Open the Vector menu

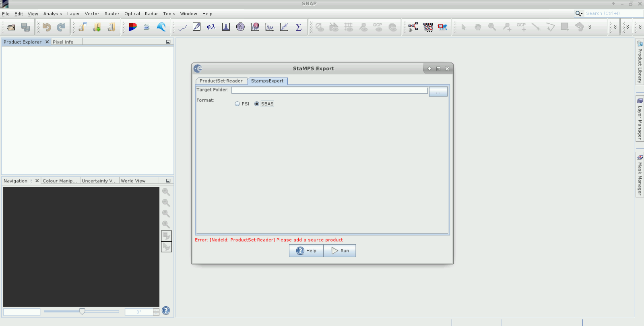tap(92, 14)
